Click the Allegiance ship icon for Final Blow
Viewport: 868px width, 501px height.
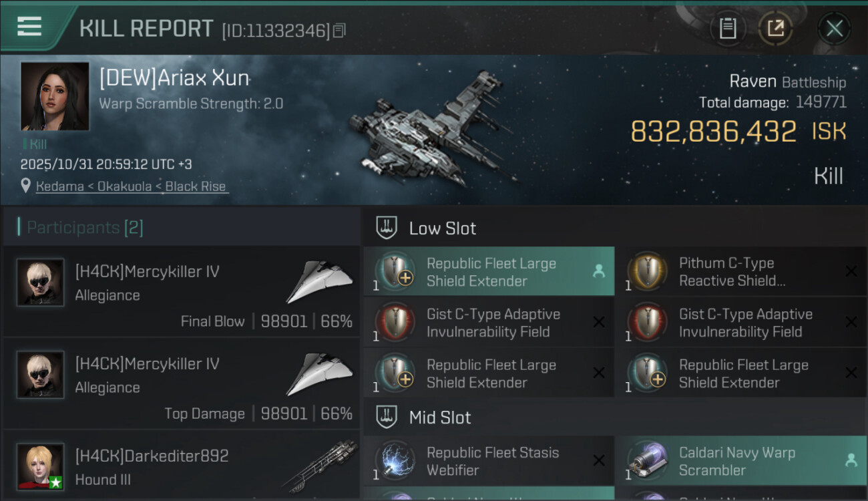[320, 282]
